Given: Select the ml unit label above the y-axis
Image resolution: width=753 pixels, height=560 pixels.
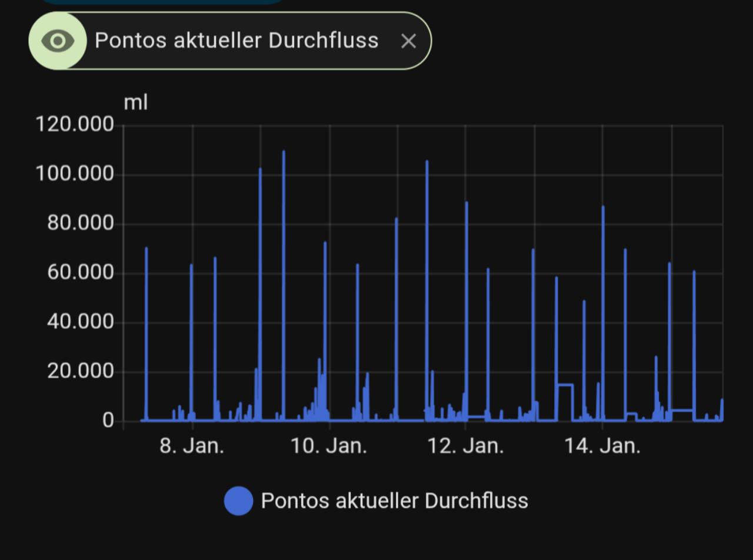Looking at the screenshot, I should [135, 102].
